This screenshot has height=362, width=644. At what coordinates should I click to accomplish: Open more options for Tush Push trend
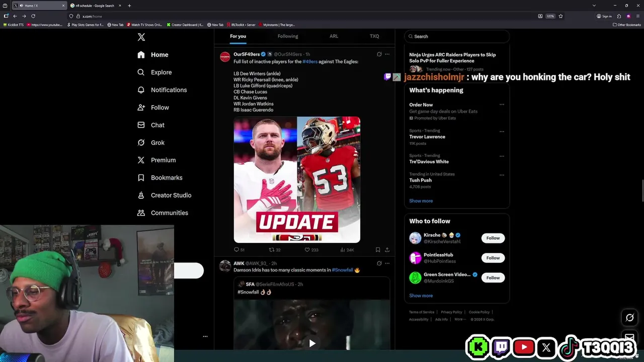tap(502, 174)
